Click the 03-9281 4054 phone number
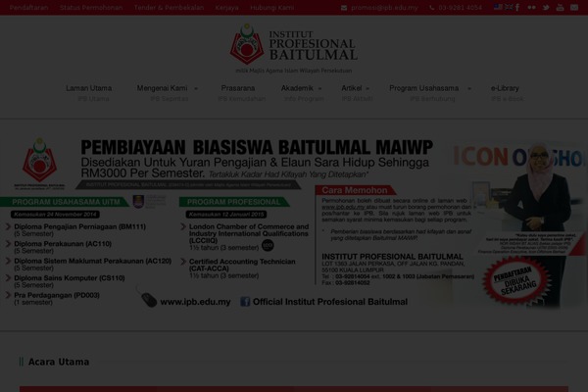The height and width of the screenshot is (392, 588). [461, 8]
